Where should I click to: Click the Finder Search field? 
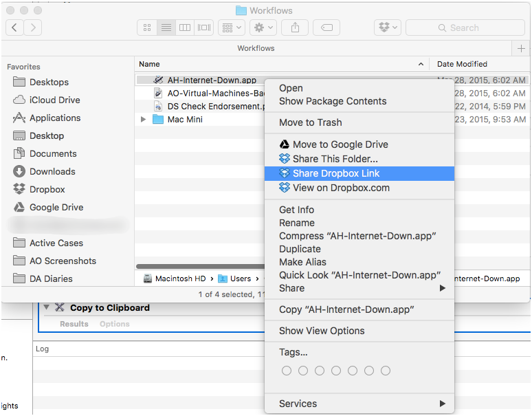(465, 28)
